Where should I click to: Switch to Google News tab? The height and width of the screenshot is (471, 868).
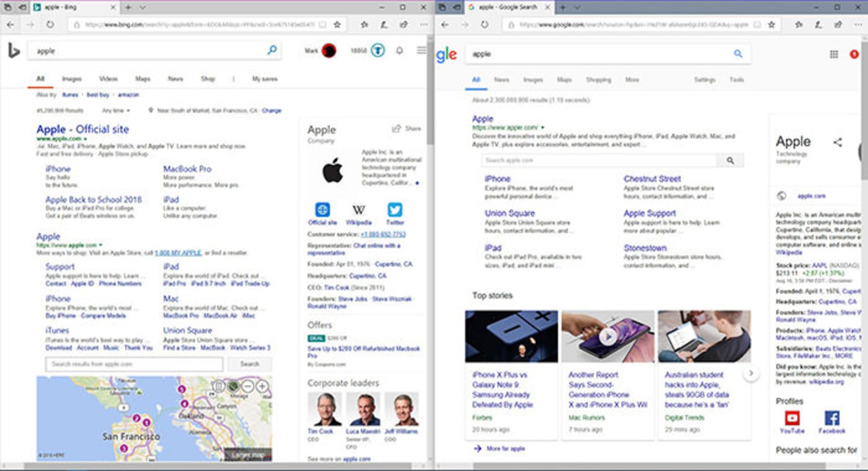[x=501, y=80]
